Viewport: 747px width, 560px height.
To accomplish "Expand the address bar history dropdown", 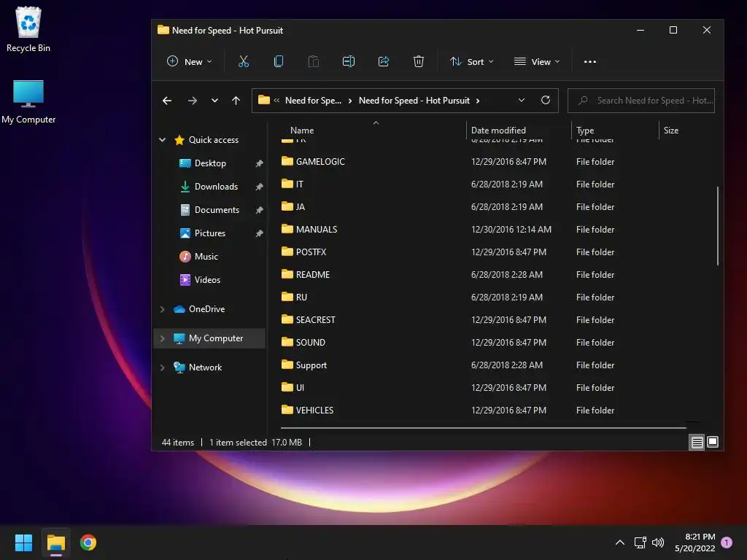I will pos(521,100).
